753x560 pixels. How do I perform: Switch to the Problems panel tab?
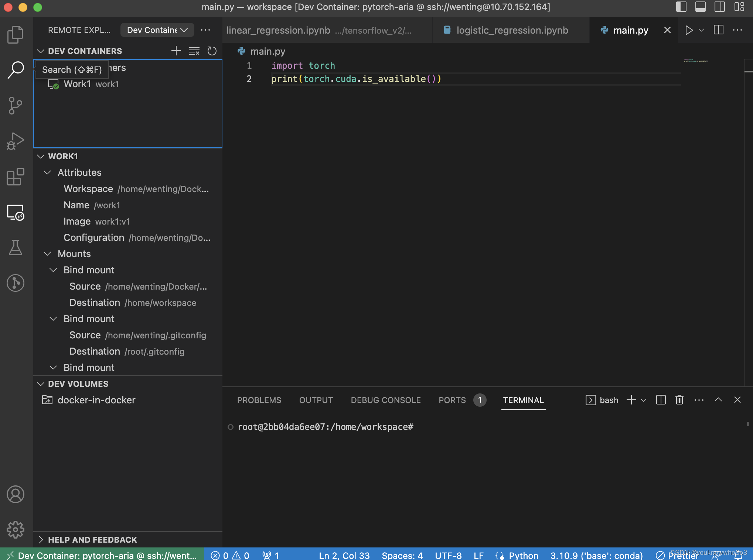click(259, 400)
